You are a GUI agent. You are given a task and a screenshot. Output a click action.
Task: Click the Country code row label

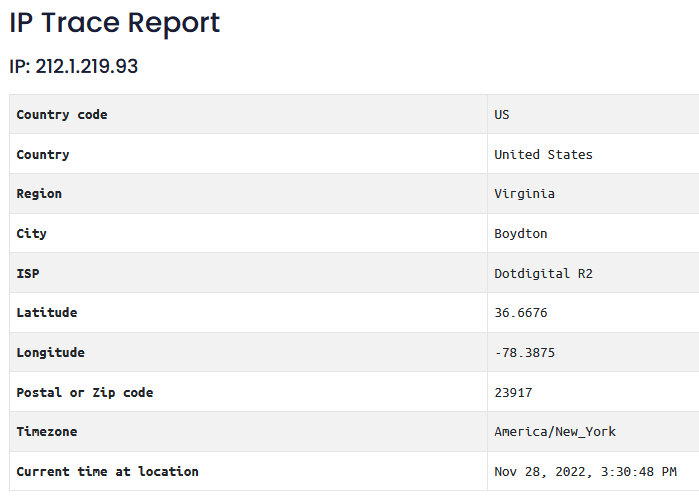pos(62,115)
